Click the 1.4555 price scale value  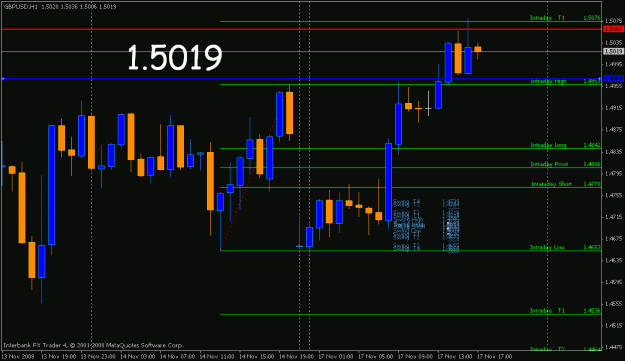[x=614, y=304]
